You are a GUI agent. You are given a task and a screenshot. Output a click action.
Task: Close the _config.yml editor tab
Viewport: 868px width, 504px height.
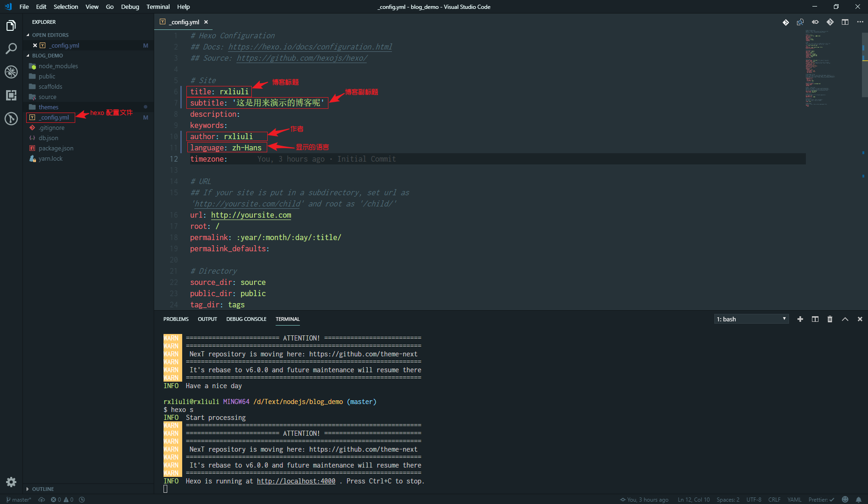[x=206, y=22]
